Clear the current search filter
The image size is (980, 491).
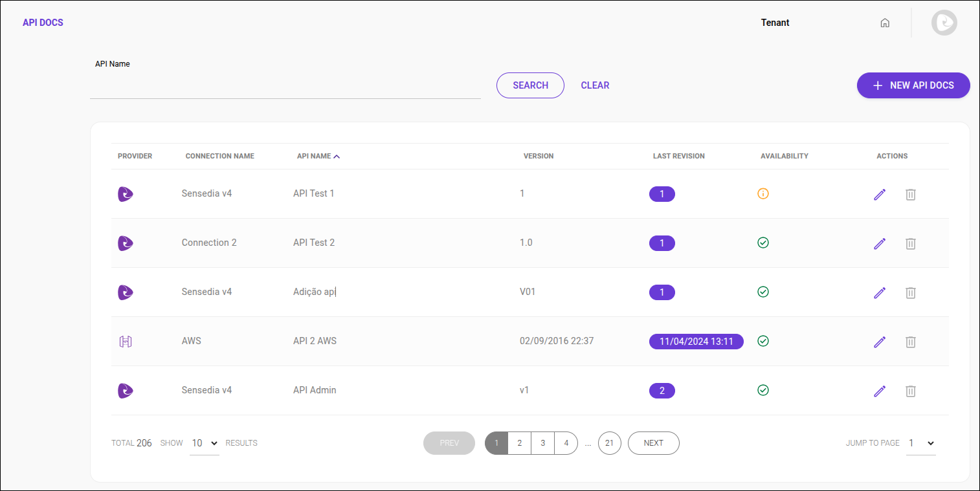(x=595, y=85)
